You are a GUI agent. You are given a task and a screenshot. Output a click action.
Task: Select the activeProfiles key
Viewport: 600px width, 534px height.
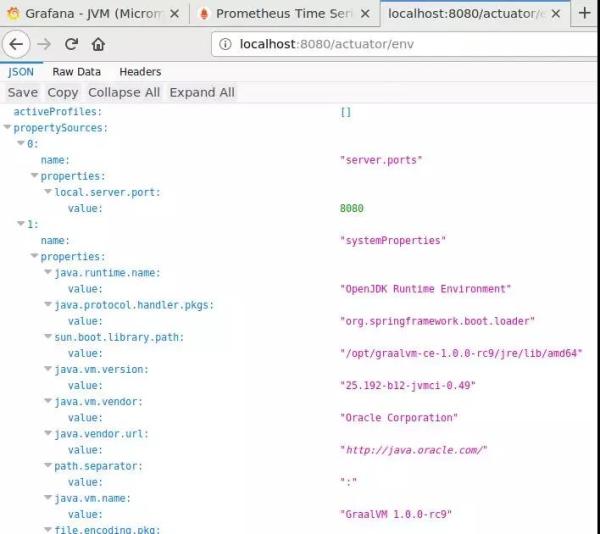coord(57,112)
